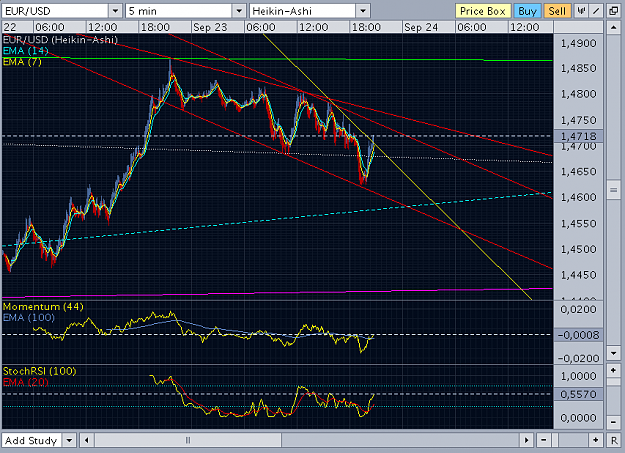Click the 1,0000 StochRSI axis label
Viewport: 625px width, 453px height.
(578, 376)
